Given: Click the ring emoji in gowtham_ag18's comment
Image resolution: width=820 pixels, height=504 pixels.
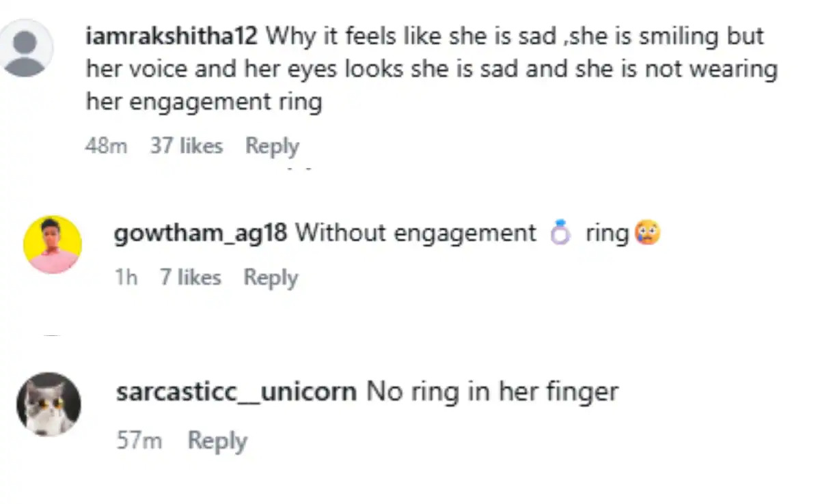Looking at the screenshot, I should (560, 234).
